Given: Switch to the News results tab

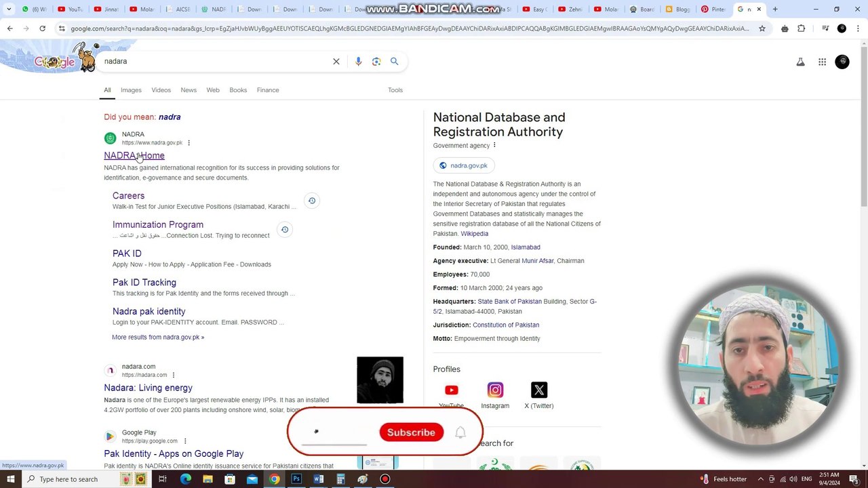Looking at the screenshot, I should (189, 90).
